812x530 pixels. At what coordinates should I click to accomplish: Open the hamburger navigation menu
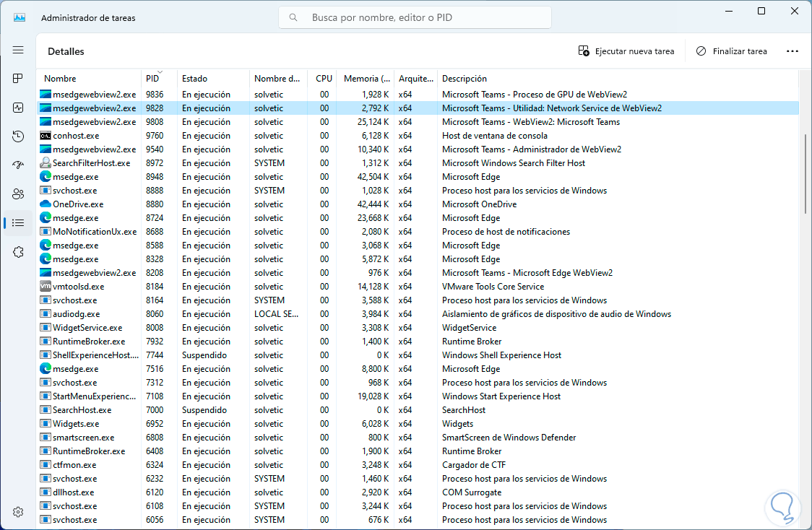coord(18,51)
